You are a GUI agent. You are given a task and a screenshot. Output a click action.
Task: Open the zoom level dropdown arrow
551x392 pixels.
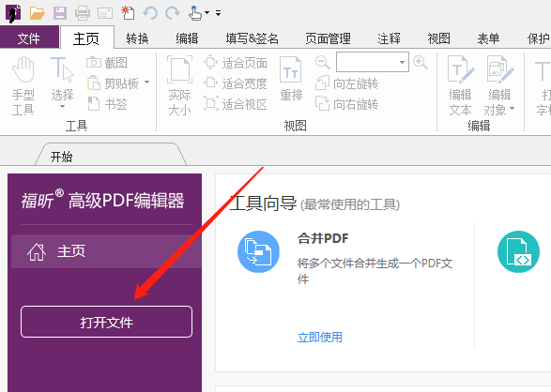click(x=402, y=63)
